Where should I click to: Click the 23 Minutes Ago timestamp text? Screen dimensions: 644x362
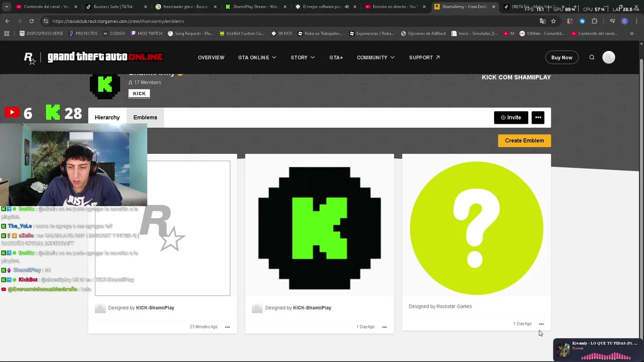(204, 327)
